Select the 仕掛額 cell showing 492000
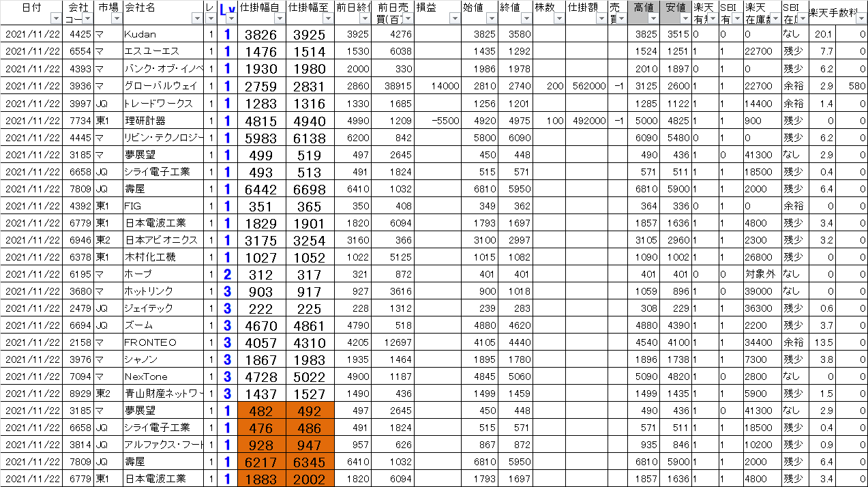 [586, 120]
